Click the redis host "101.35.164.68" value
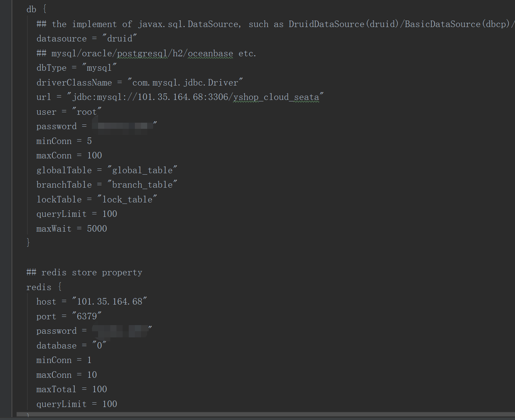 [110, 302]
